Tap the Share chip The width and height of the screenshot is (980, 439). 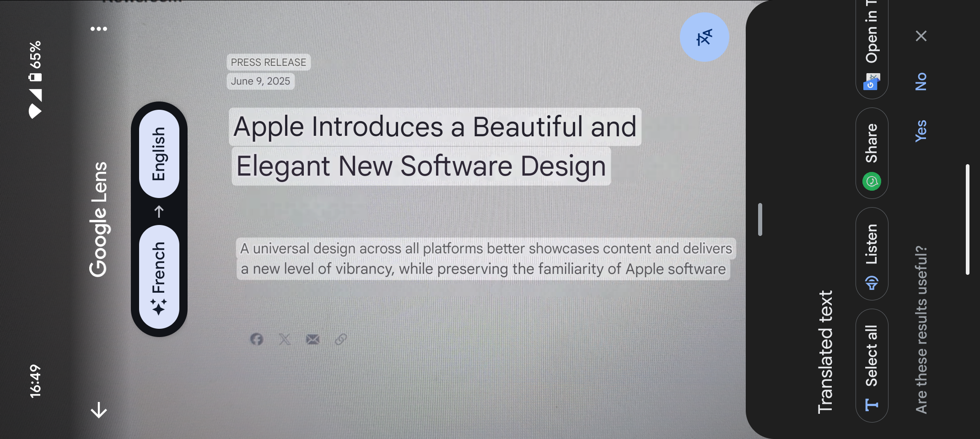point(872,153)
